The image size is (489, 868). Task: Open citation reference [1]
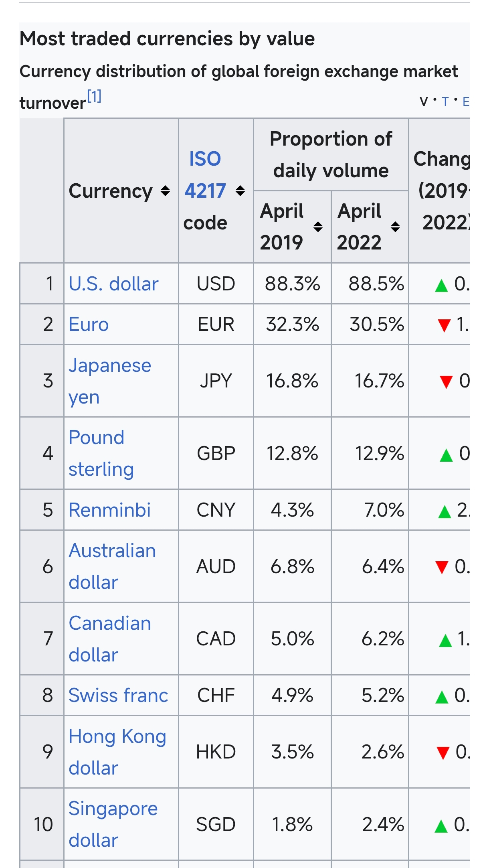point(94,97)
